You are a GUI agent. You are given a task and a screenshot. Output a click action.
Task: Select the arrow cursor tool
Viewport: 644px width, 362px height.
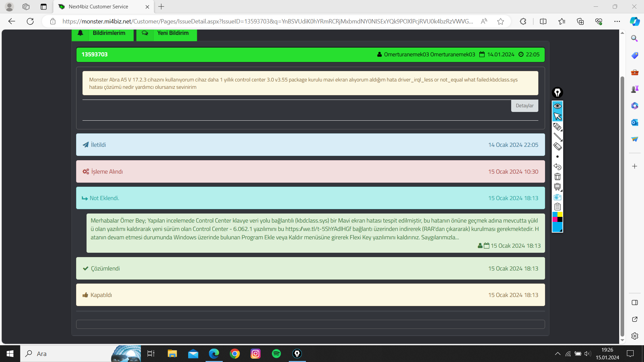coord(557,116)
